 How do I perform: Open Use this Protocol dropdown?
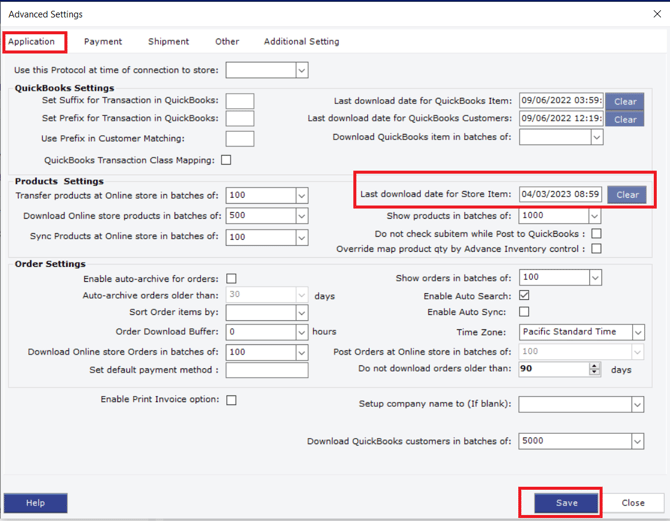(x=301, y=71)
